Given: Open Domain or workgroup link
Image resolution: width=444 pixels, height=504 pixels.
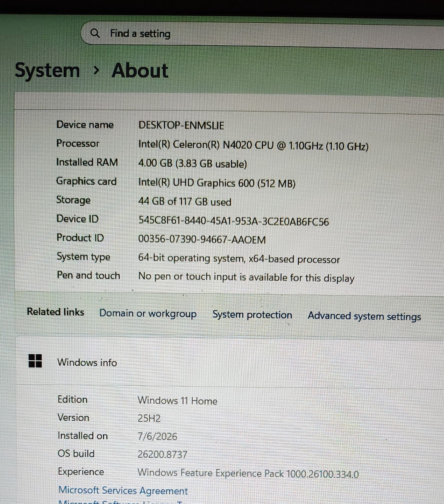Looking at the screenshot, I should (x=148, y=313).
